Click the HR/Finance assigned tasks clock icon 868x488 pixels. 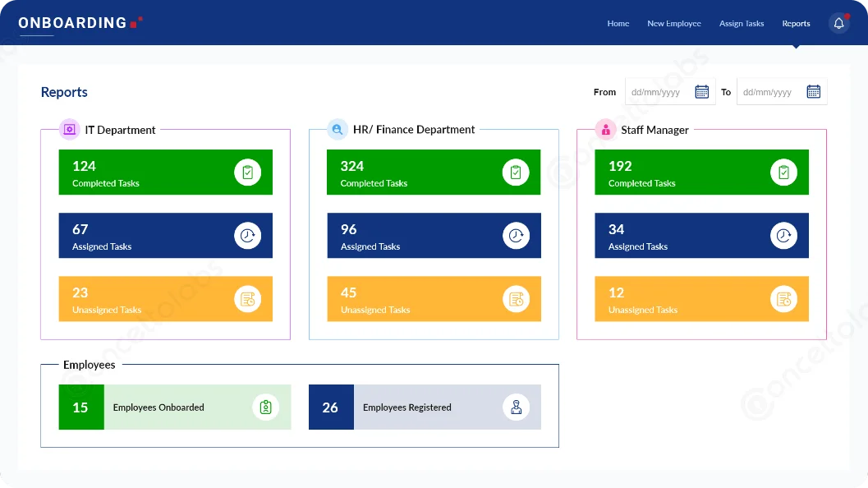click(516, 236)
